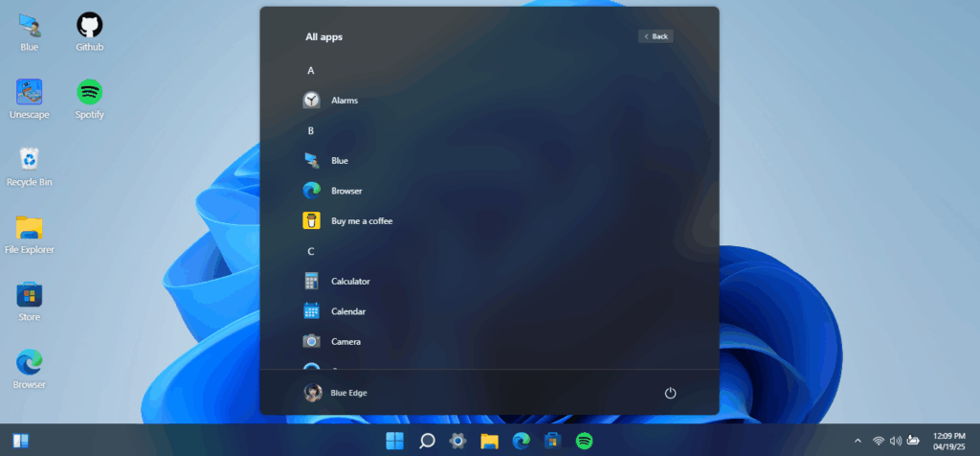
Task: Click the Edge Browser icon in All apps
Action: pyautogui.click(x=311, y=191)
